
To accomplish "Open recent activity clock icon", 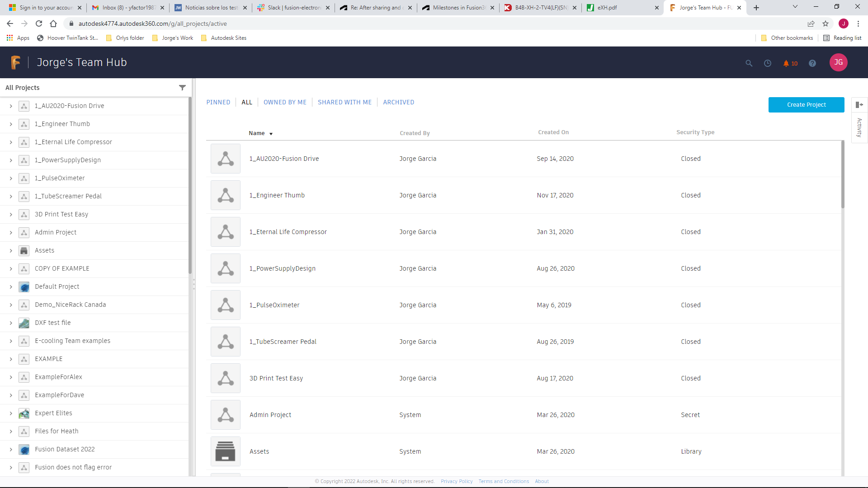I will tap(767, 63).
